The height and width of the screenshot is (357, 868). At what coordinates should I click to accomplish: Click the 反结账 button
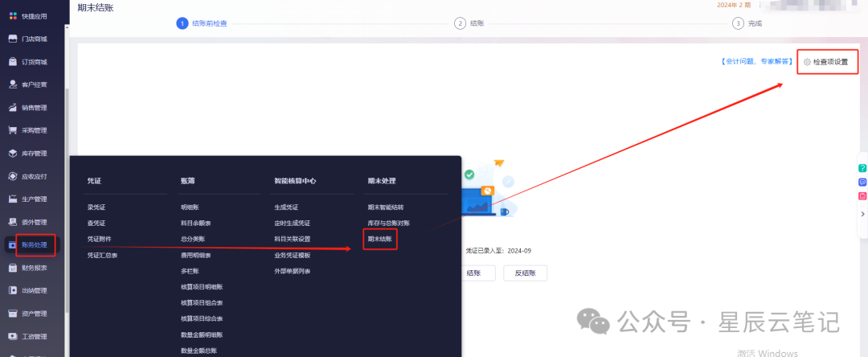(526, 273)
